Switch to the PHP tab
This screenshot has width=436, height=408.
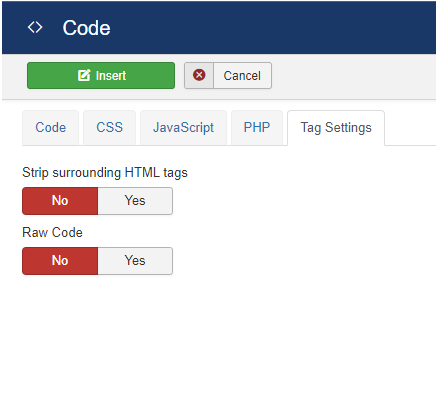coord(257,128)
